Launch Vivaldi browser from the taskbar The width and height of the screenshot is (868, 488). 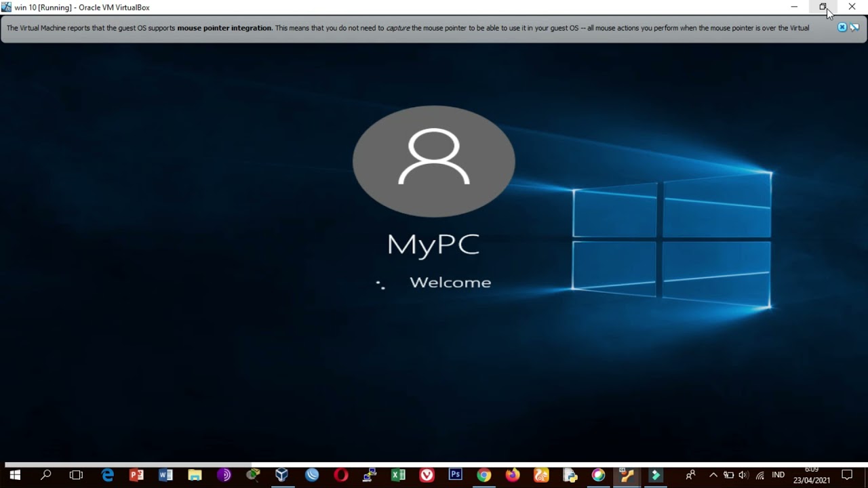click(427, 475)
